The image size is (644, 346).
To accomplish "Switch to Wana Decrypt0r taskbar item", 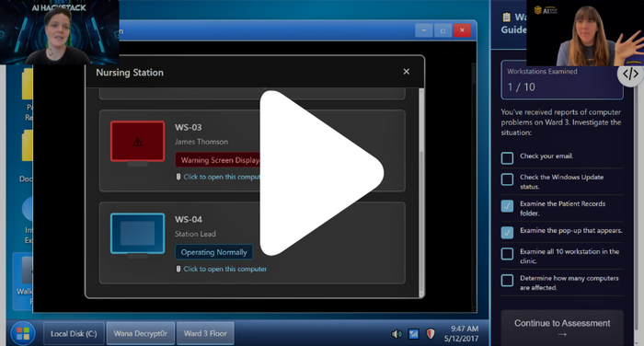I will tap(141, 334).
